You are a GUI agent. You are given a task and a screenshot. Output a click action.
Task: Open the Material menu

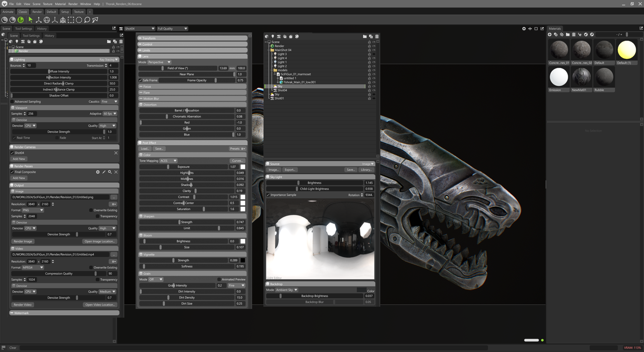pyautogui.click(x=60, y=4)
